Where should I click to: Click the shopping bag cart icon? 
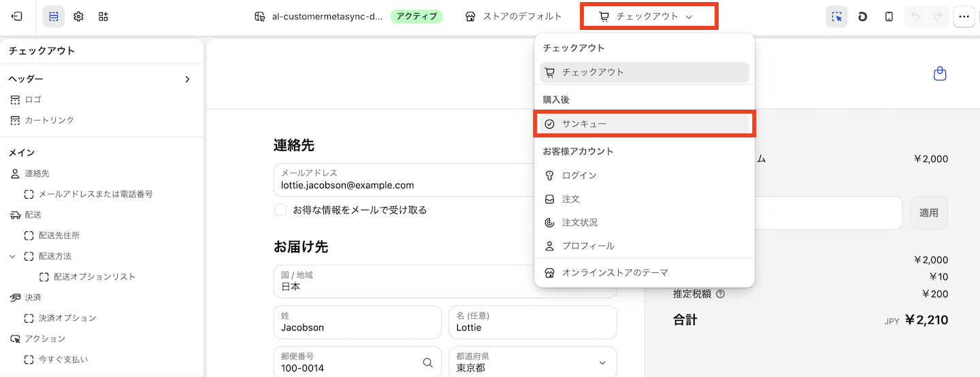pos(940,73)
